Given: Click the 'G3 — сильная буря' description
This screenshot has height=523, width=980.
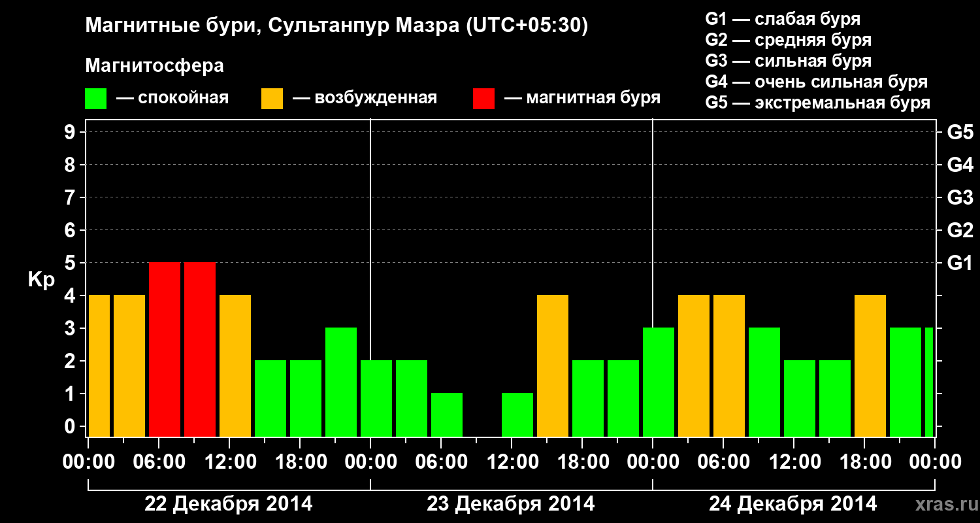Looking at the screenshot, I should click(x=789, y=61).
